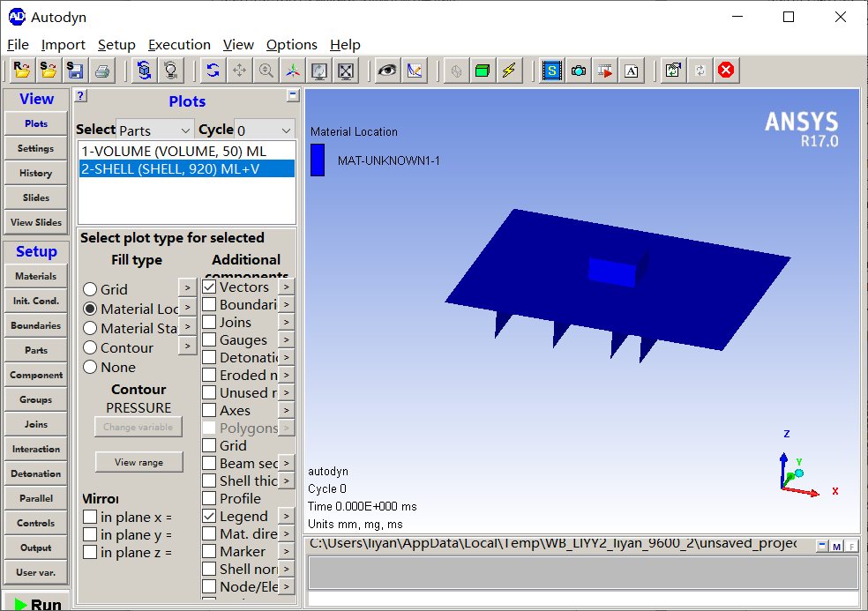The width and height of the screenshot is (868, 611).
Task: Select the Material Location fill type
Action: pos(90,308)
